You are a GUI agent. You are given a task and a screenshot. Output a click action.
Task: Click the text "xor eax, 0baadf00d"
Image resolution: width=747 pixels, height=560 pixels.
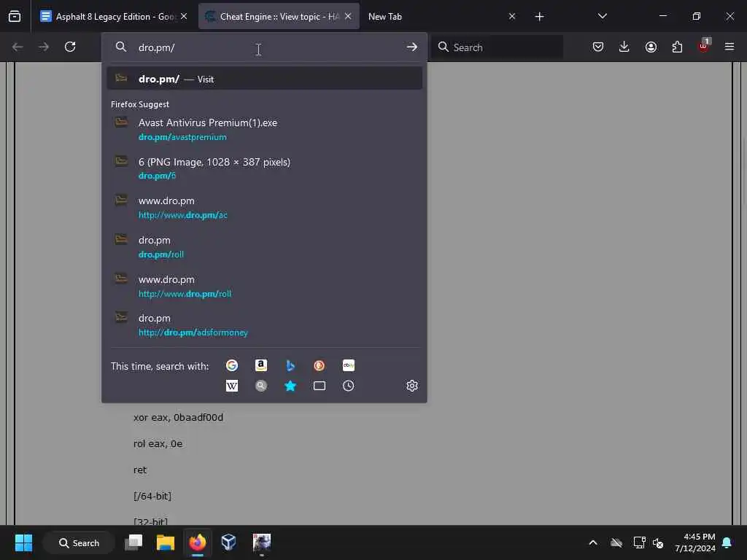click(178, 417)
